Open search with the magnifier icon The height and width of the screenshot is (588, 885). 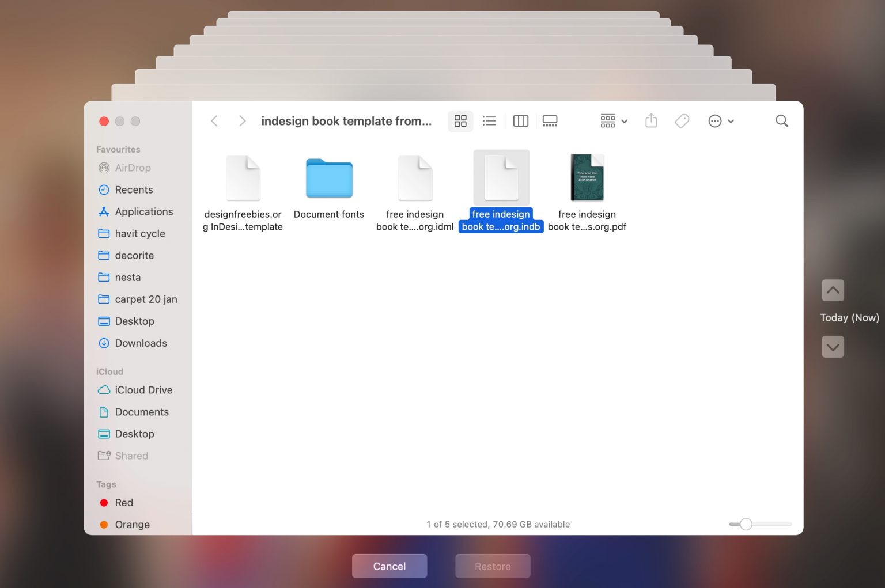[x=781, y=121]
